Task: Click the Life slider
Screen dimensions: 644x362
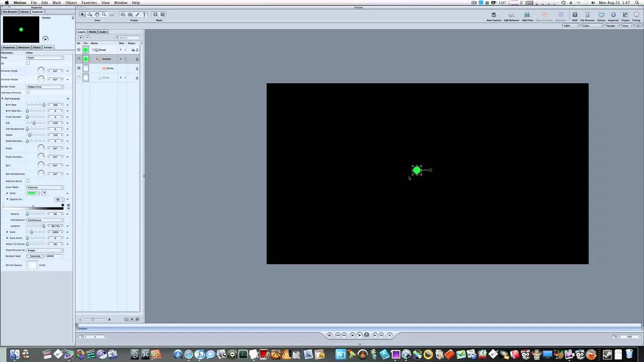Action: pos(36,123)
